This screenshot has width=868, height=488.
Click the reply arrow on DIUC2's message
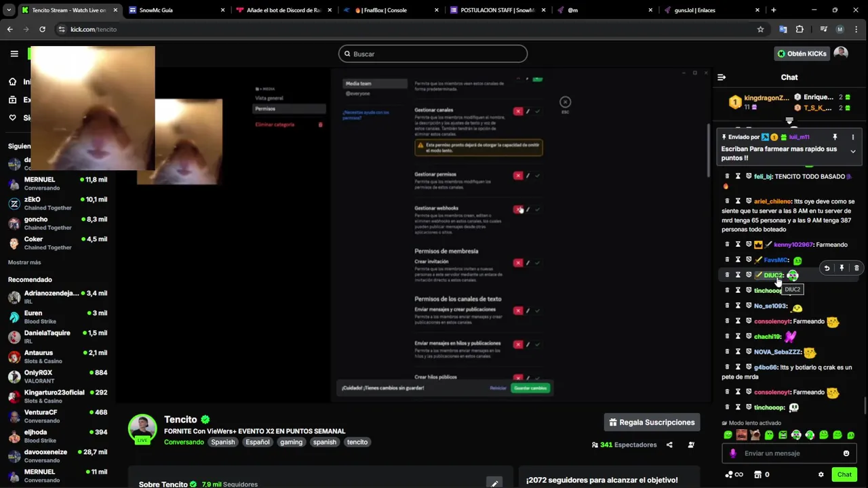click(827, 268)
